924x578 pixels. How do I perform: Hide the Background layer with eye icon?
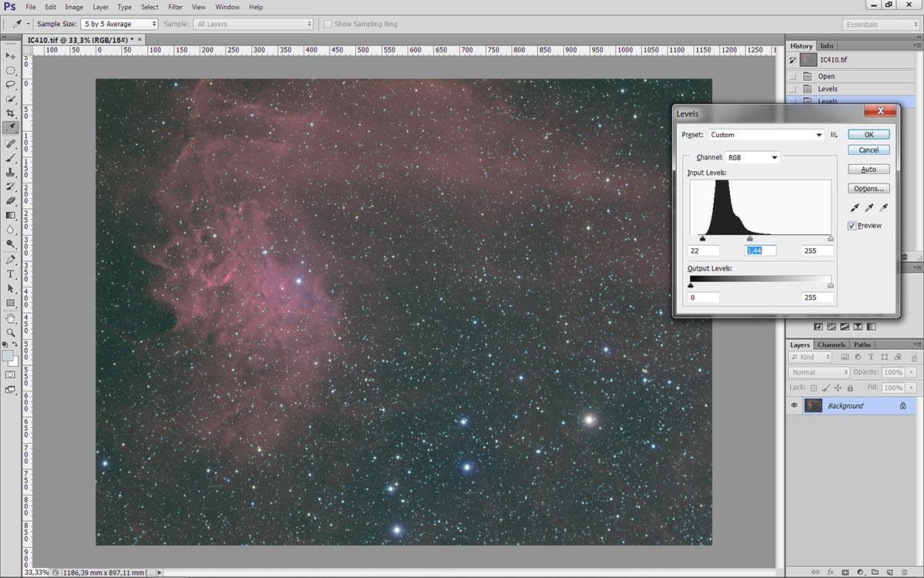click(794, 405)
